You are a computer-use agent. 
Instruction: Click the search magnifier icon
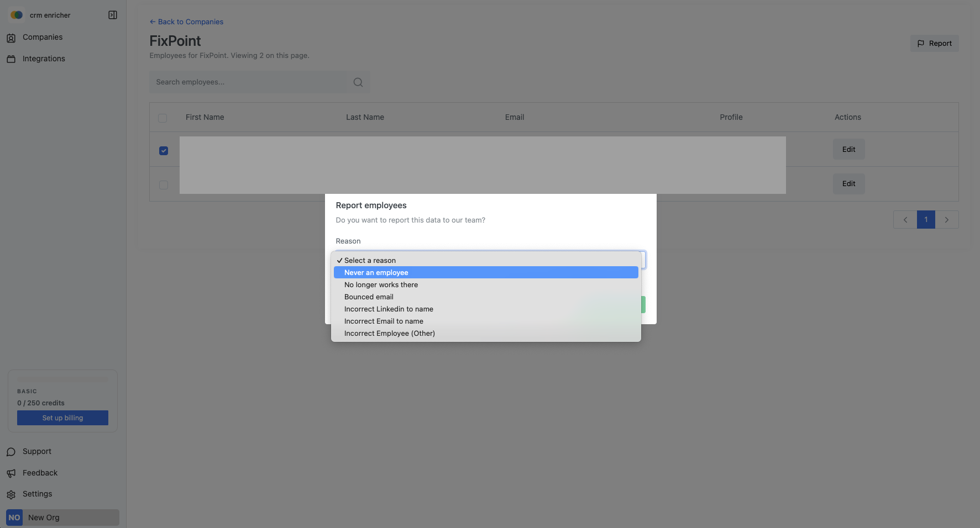(x=358, y=82)
